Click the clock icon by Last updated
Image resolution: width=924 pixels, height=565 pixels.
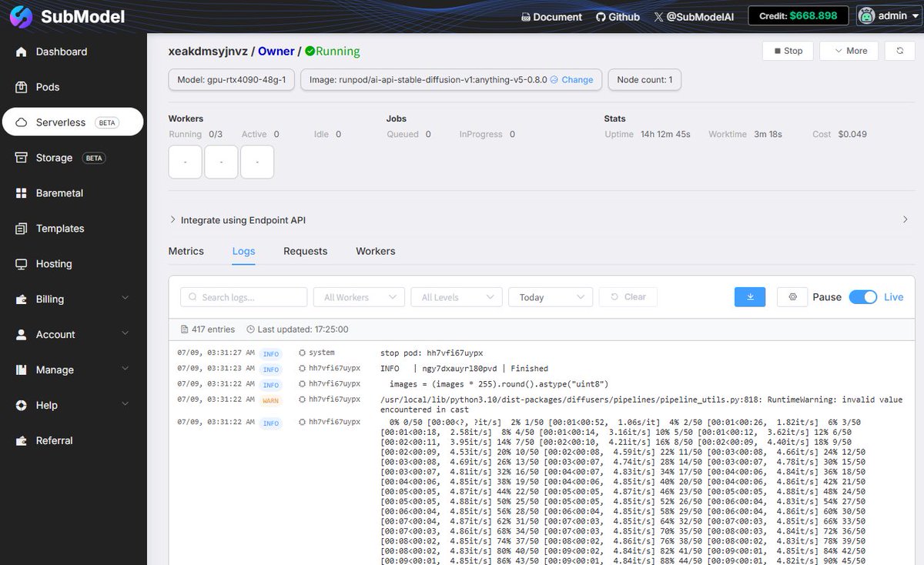tap(250, 329)
